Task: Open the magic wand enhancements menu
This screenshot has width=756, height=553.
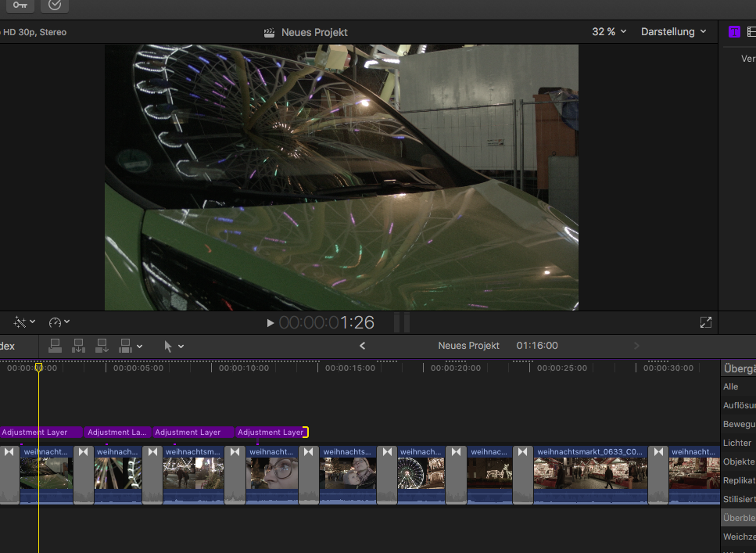Action: coord(24,322)
